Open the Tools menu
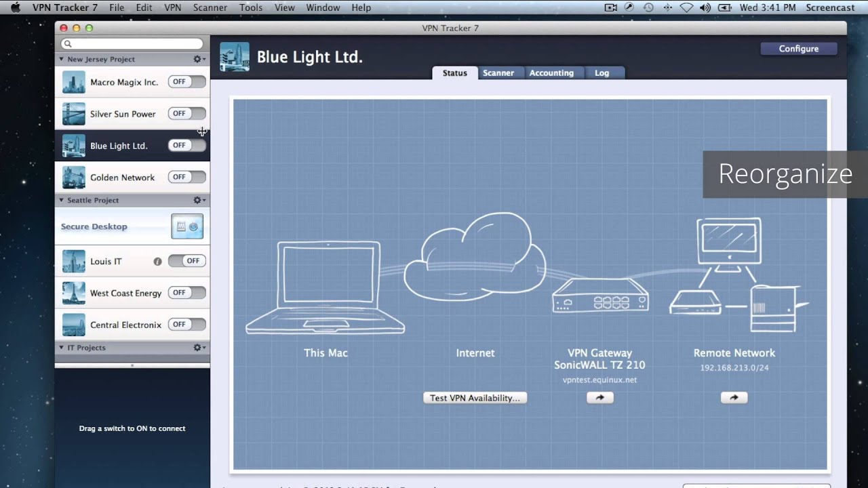 click(x=251, y=7)
